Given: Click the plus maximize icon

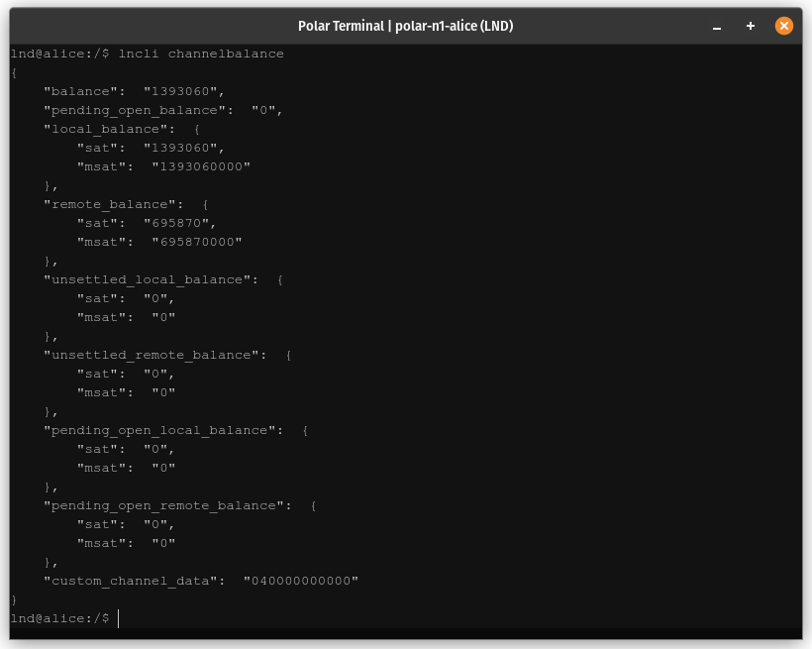Looking at the screenshot, I should [750, 26].
